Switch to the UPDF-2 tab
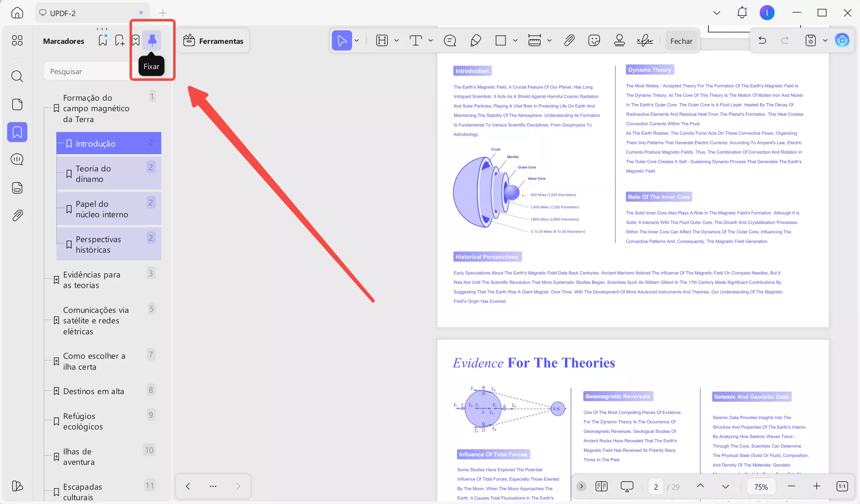This screenshot has width=860, height=504. click(62, 13)
